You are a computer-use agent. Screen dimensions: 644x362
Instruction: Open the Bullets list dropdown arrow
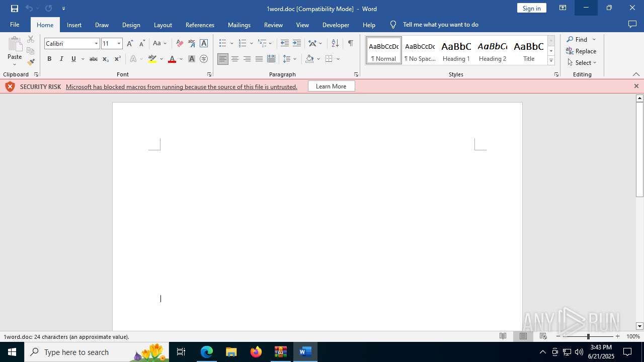[x=231, y=43]
